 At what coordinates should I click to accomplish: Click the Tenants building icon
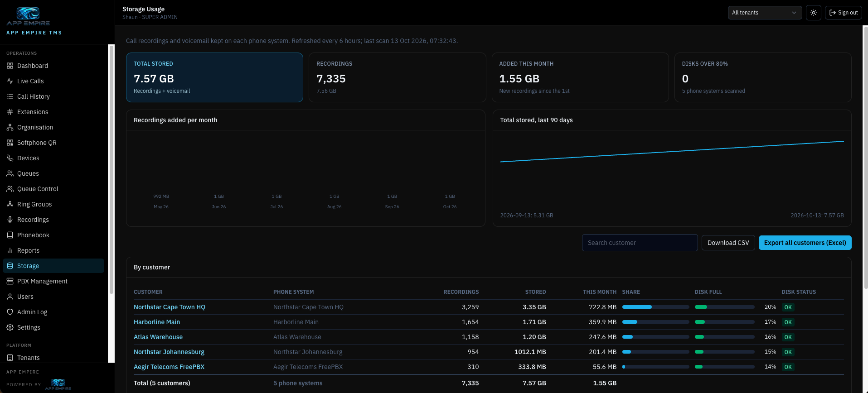point(10,358)
